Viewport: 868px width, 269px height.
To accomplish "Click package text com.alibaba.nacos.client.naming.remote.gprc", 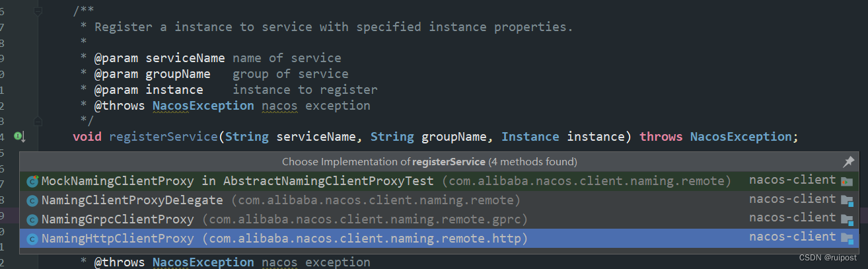I will pyautogui.click(x=365, y=219).
